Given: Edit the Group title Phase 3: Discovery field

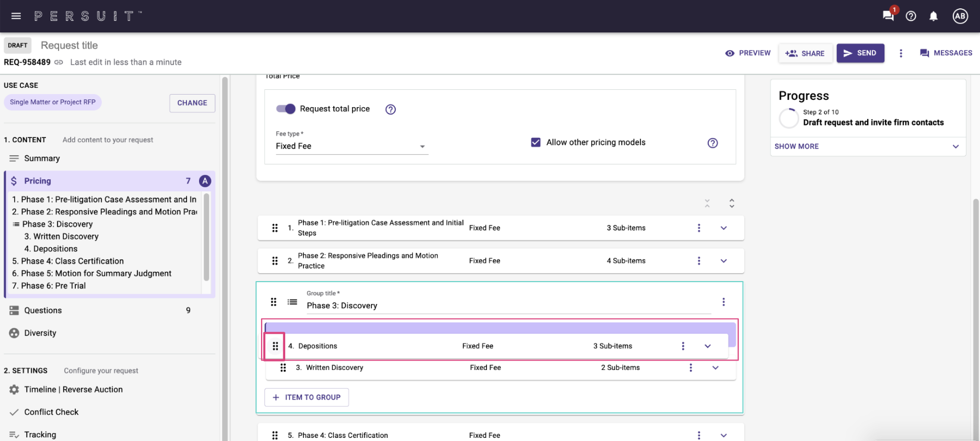Looking at the screenshot, I should tap(509, 306).
